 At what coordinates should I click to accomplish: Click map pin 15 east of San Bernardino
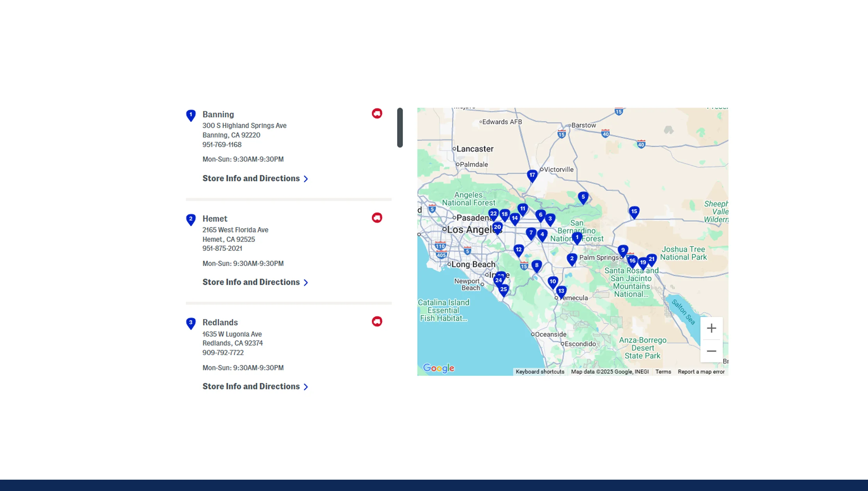pos(634,211)
